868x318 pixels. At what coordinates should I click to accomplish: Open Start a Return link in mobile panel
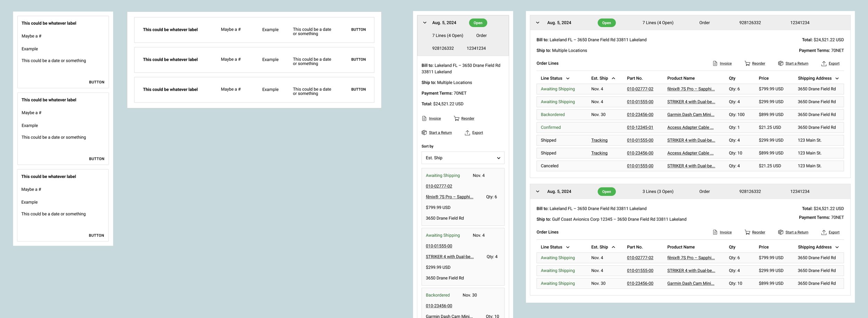pyautogui.click(x=440, y=133)
